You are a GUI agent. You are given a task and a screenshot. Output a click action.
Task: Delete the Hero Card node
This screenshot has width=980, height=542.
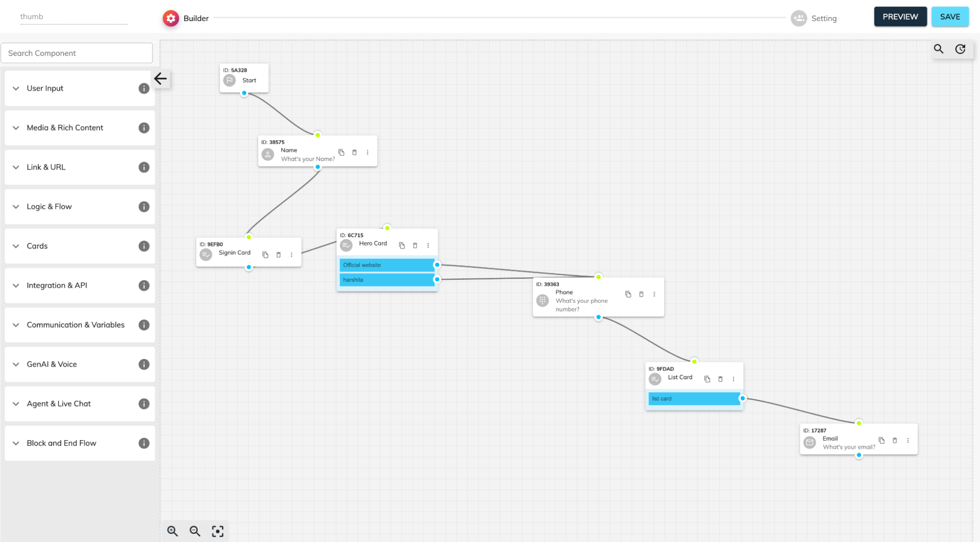pyautogui.click(x=415, y=246)
